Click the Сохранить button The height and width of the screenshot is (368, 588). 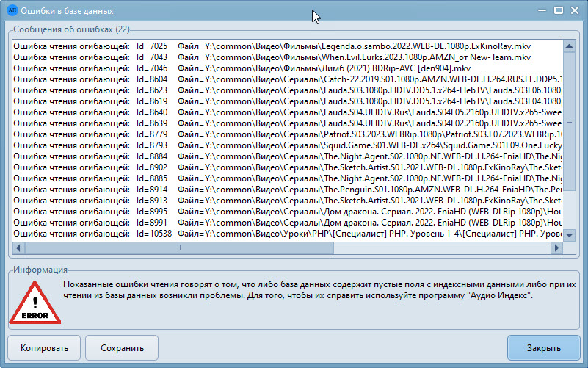point(122,347)
